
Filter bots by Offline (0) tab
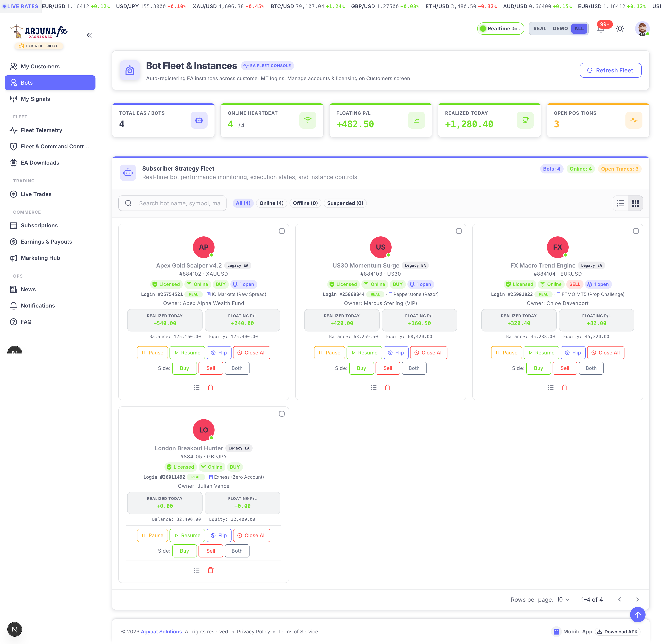[305, 203]
